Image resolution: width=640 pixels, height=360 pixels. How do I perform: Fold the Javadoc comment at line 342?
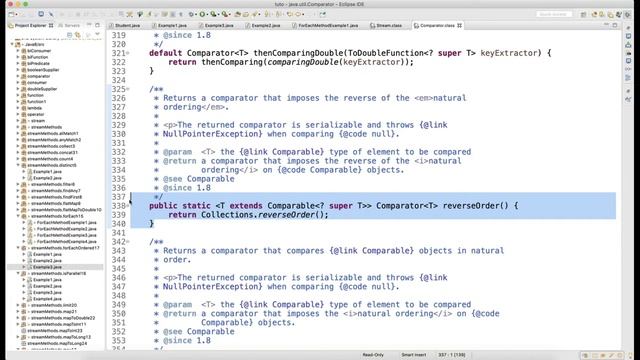pos(128,242)
